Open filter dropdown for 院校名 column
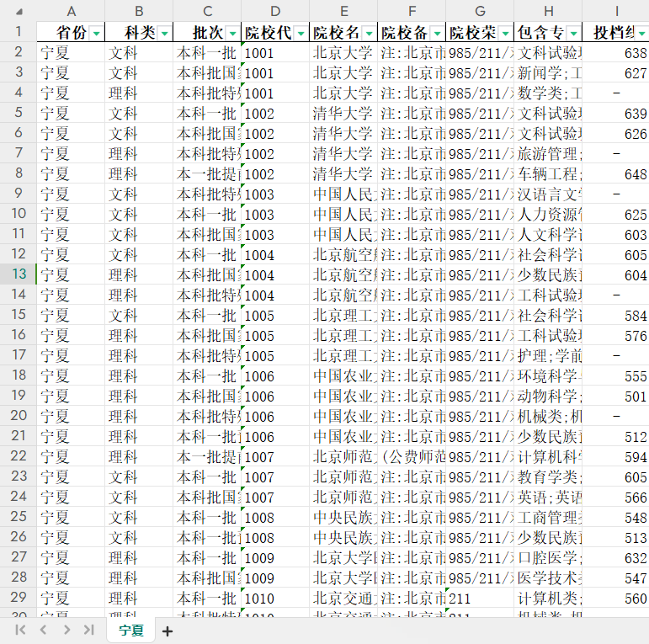Image resolution: width=649 pixels, height=644 pixels. (370, 33)
